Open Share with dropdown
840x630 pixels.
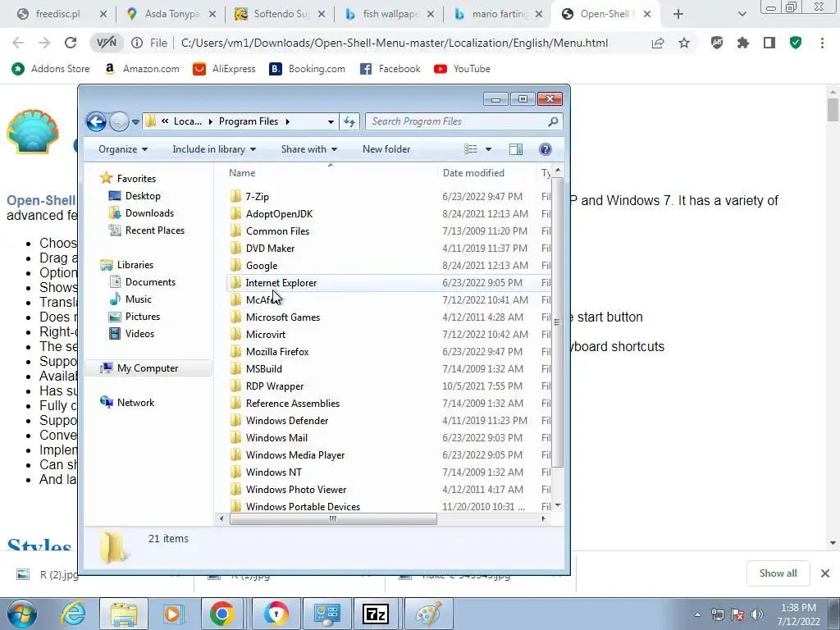click(x=309, y=149)
